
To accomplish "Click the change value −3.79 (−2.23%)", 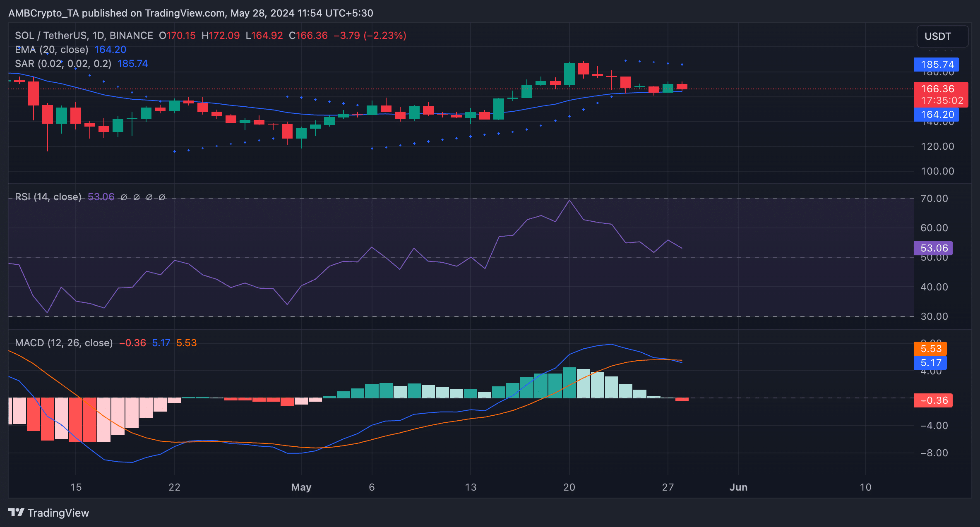I will coord(370,36).
